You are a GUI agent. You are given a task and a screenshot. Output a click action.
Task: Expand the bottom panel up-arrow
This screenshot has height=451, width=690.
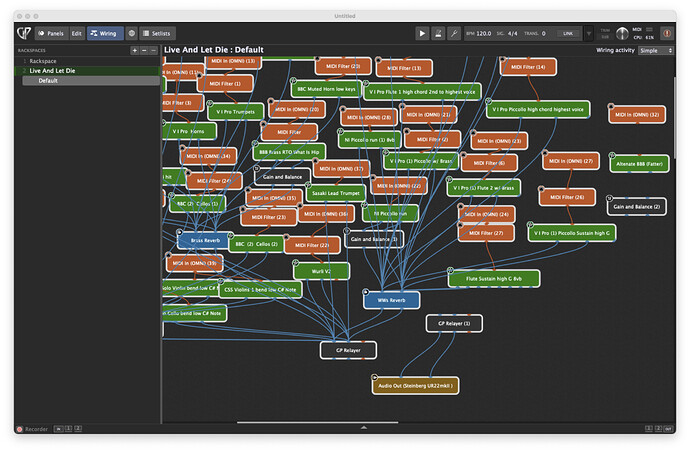(363, 427)
